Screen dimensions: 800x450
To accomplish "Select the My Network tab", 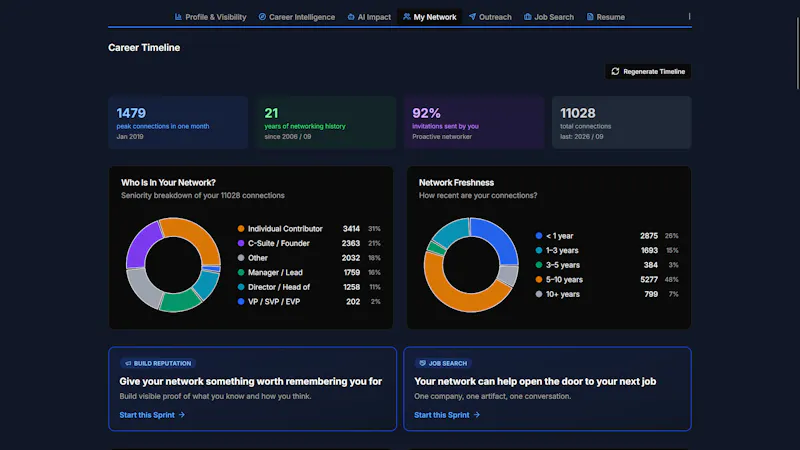I will [x=430, y=17].
